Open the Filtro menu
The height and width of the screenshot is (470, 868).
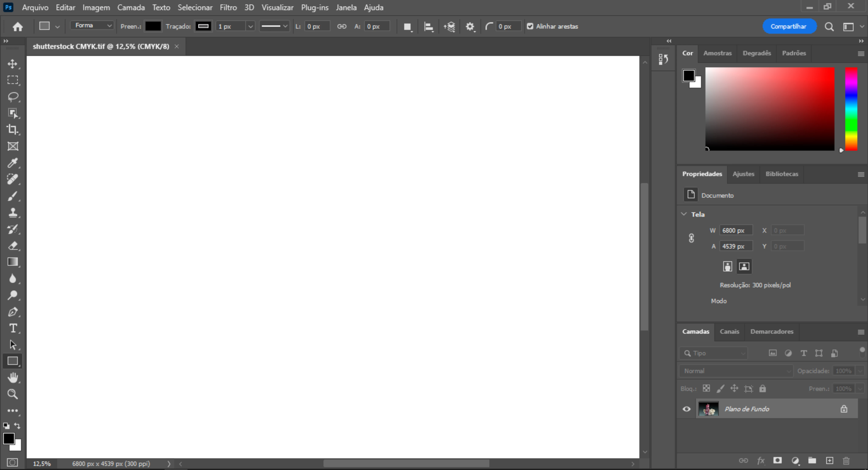click(228, 7)
